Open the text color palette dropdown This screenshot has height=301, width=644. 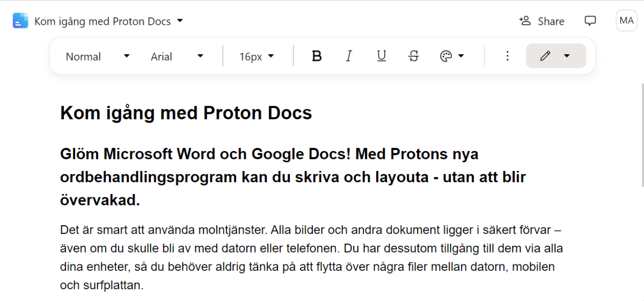(x=452, y=56)
